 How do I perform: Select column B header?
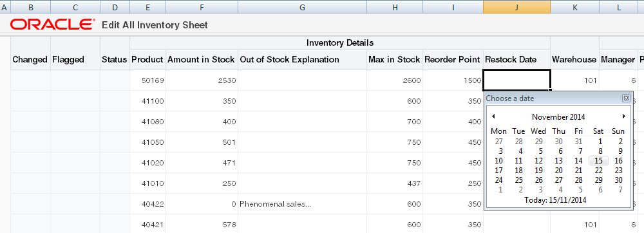click(x=30, y=7)
